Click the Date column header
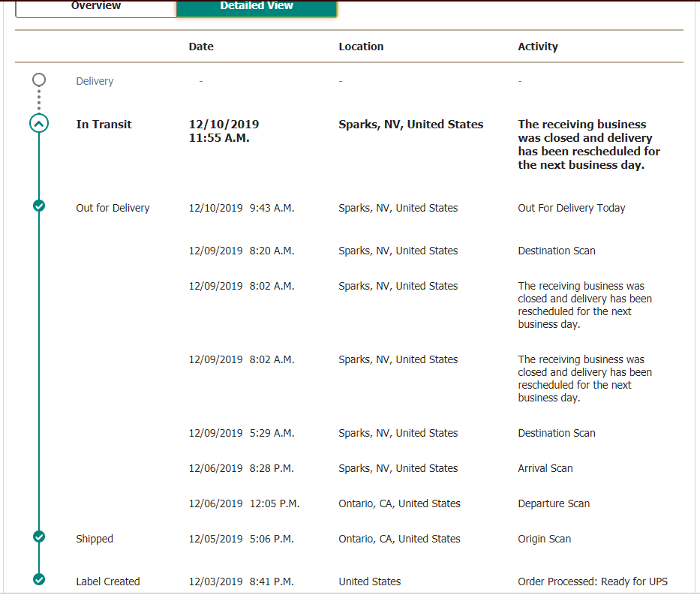700x595 pixels. 201,47
